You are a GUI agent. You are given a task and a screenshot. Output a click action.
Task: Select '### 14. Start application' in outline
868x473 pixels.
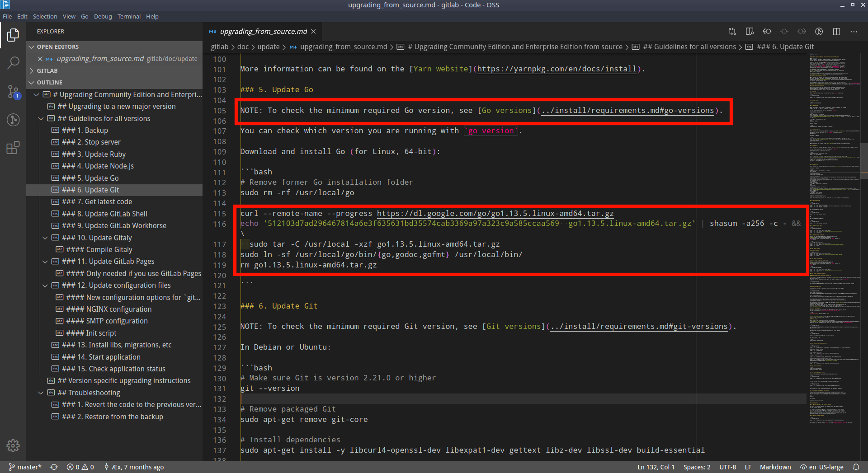114,357
